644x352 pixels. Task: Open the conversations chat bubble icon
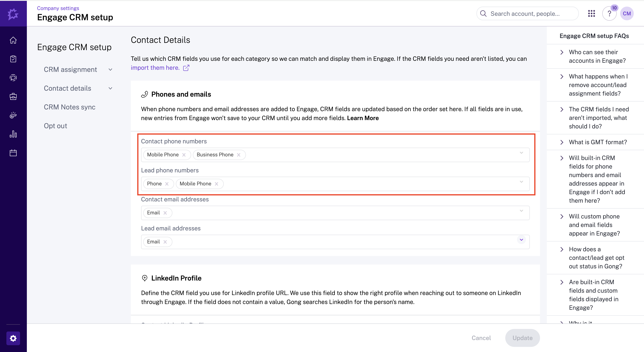13,78
